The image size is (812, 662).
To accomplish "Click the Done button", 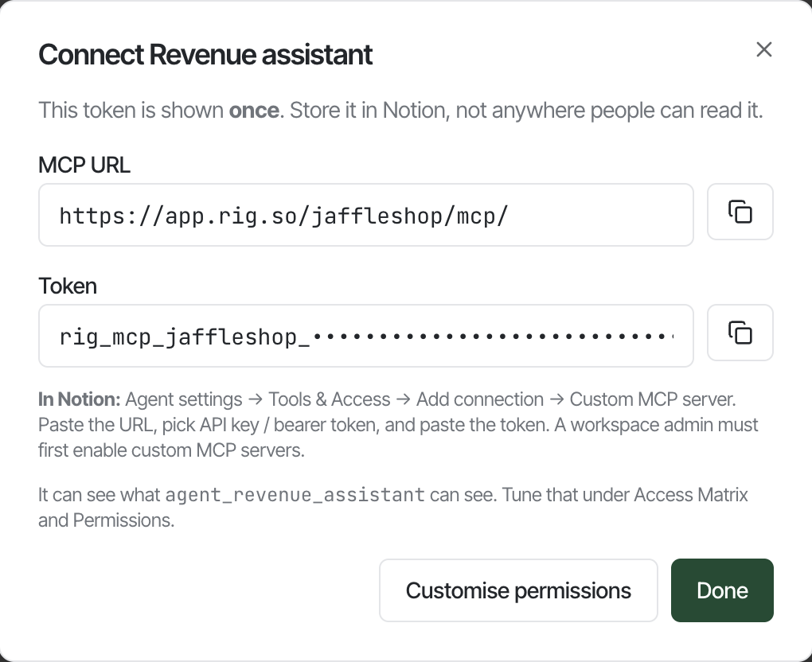I will [722, 590].
